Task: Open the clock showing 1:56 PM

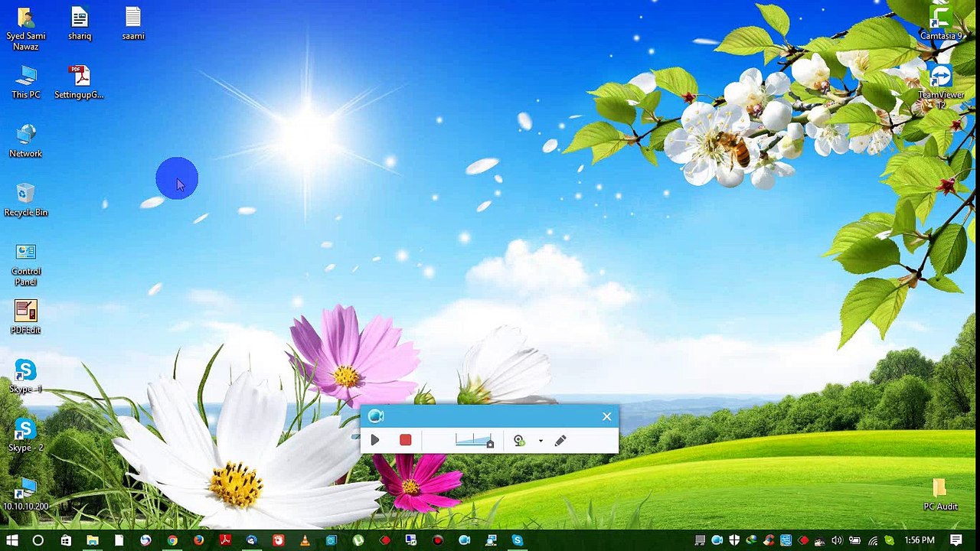Action: click(x=920, y=540)
